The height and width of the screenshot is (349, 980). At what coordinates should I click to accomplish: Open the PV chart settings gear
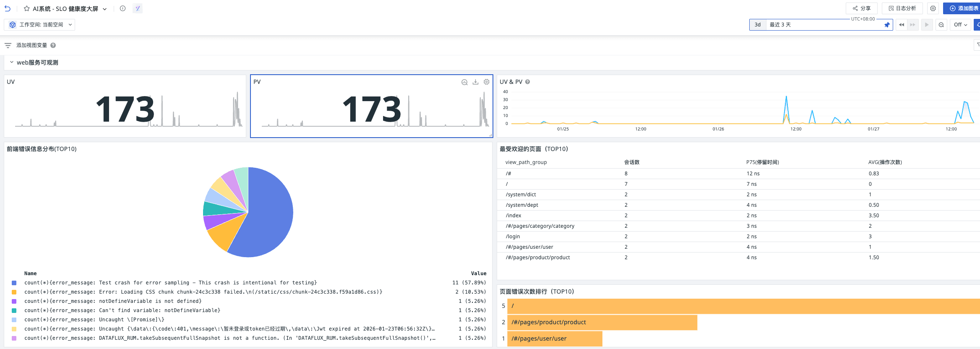point(487,82)
